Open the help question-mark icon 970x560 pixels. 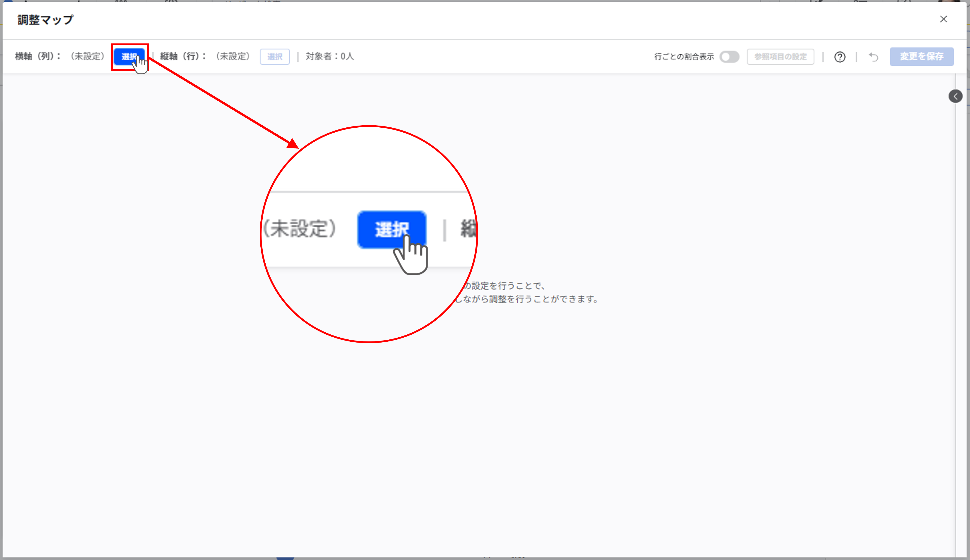(x=840, y=57)
